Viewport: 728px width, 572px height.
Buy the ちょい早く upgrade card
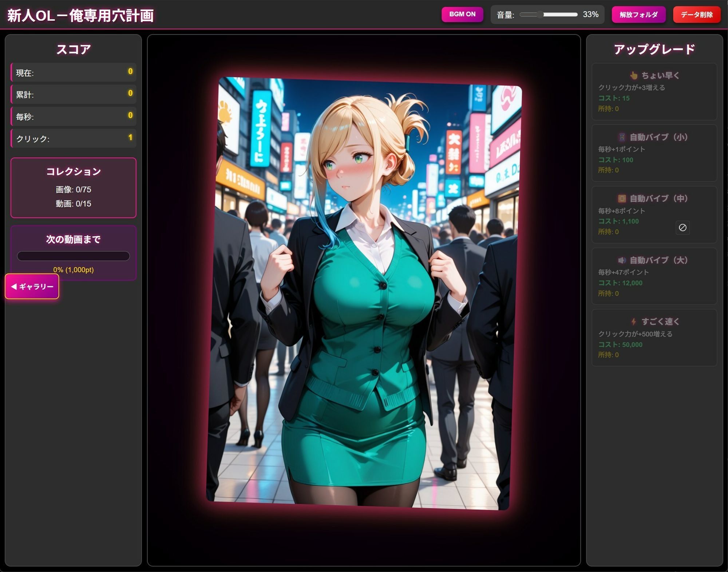coord(654,92)
